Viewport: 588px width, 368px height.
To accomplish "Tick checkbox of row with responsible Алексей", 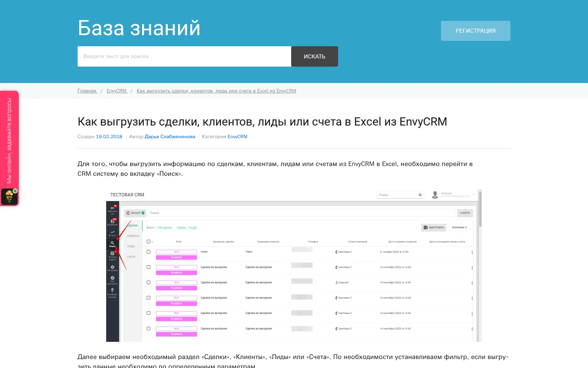I will click(149, 283).
